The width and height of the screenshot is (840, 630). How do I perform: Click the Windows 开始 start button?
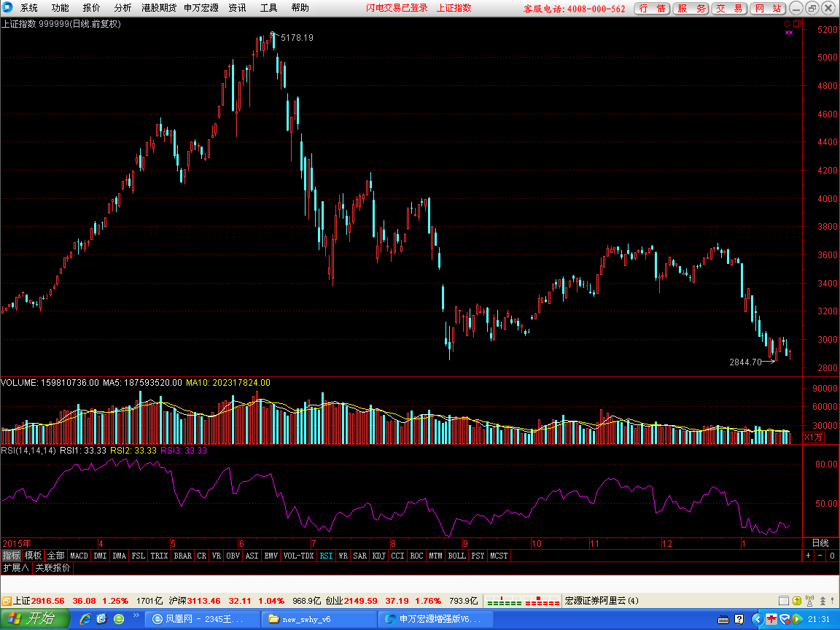click(35, 619)
